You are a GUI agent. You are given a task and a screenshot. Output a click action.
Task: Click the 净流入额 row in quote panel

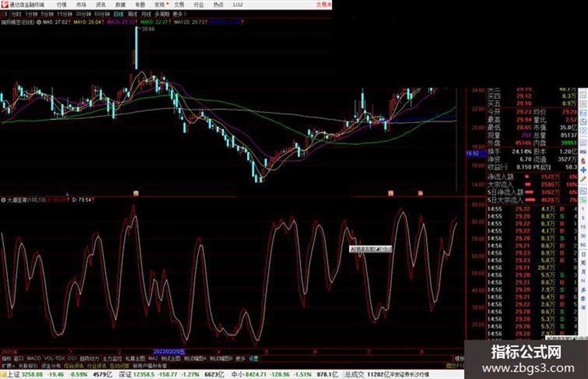pyautogui.click(x=532, y=177)
